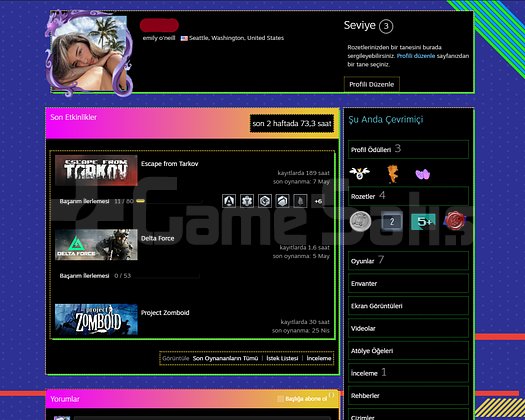Open the +6 more achievements badge
This screenshot has height=420, width=525.
click(318, 201)
